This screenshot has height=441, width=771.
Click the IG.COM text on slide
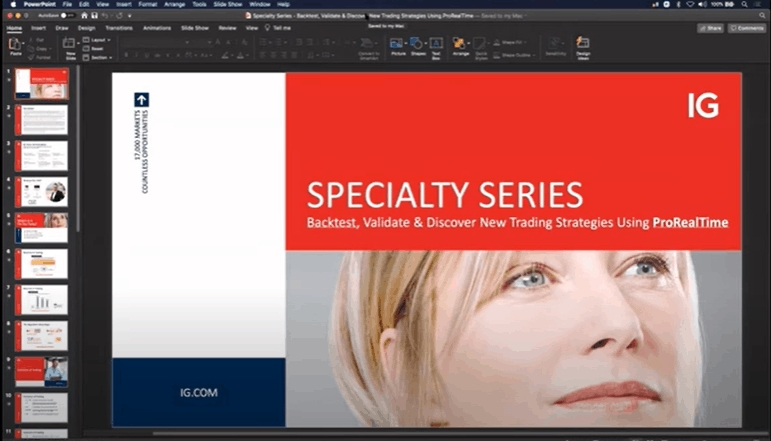(199, 393)
